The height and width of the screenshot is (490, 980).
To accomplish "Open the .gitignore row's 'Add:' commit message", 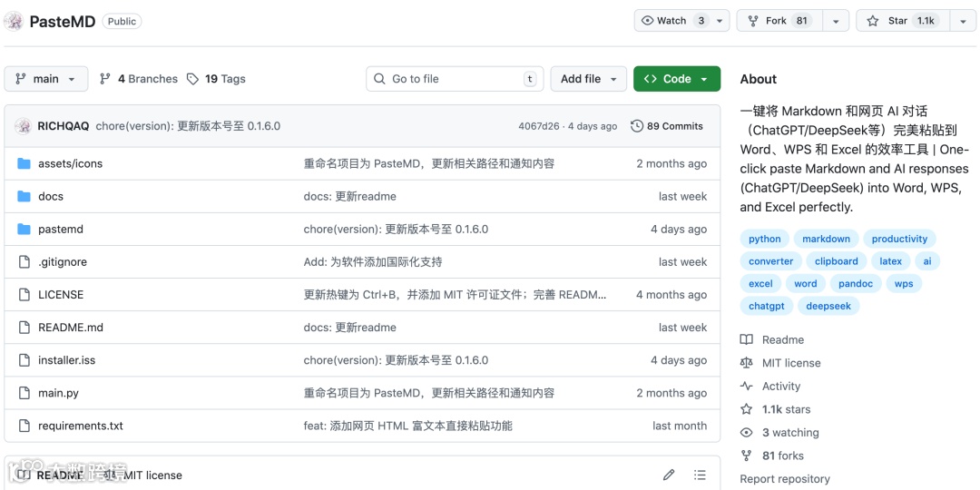I will 373,262.
